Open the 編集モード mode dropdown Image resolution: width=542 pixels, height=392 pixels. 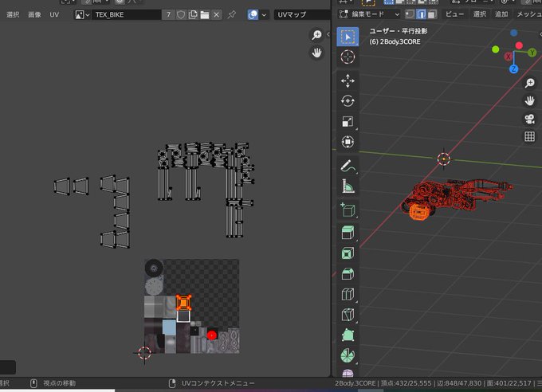click(369, 14)
